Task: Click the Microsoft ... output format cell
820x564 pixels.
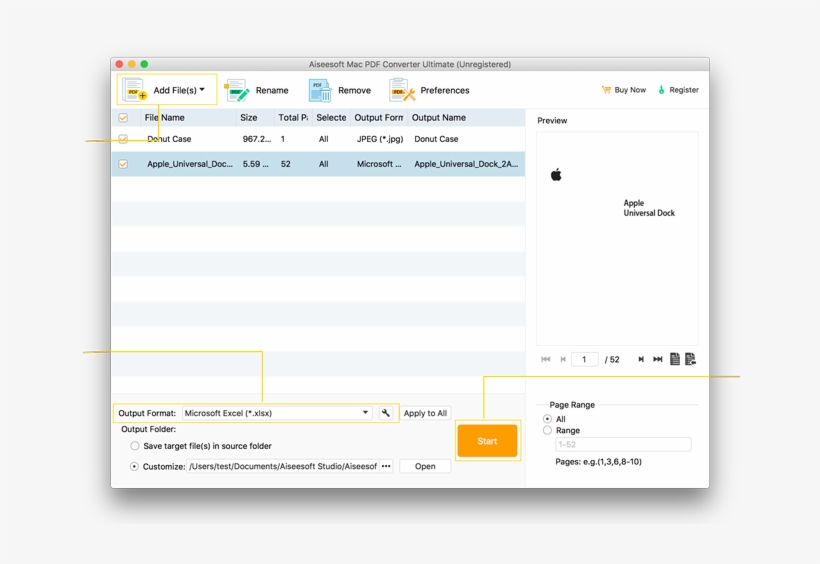Action: point(379,164)
